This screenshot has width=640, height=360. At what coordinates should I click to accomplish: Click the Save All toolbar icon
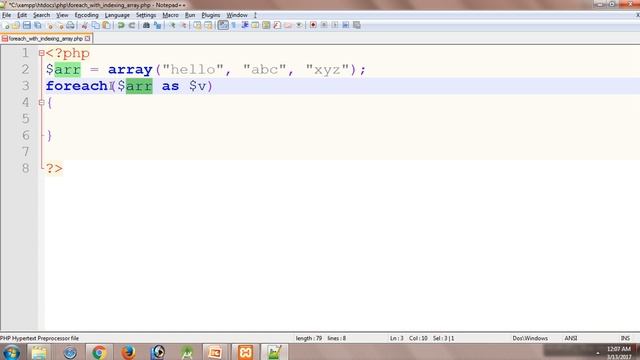38,25
